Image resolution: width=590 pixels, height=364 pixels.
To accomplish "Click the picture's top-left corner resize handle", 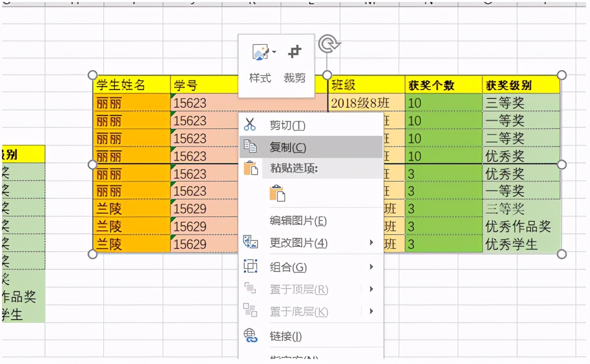I will (x=93, y=75).
